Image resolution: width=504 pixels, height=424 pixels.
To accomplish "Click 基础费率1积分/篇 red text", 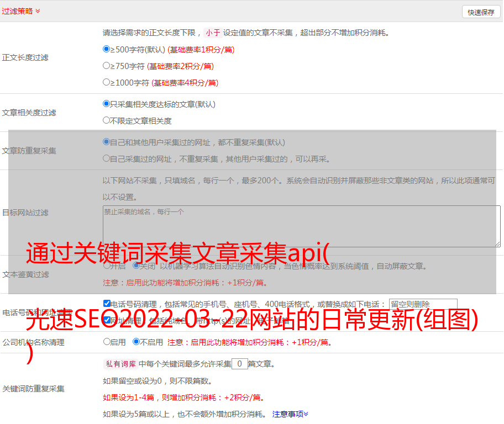I will 201,50.
